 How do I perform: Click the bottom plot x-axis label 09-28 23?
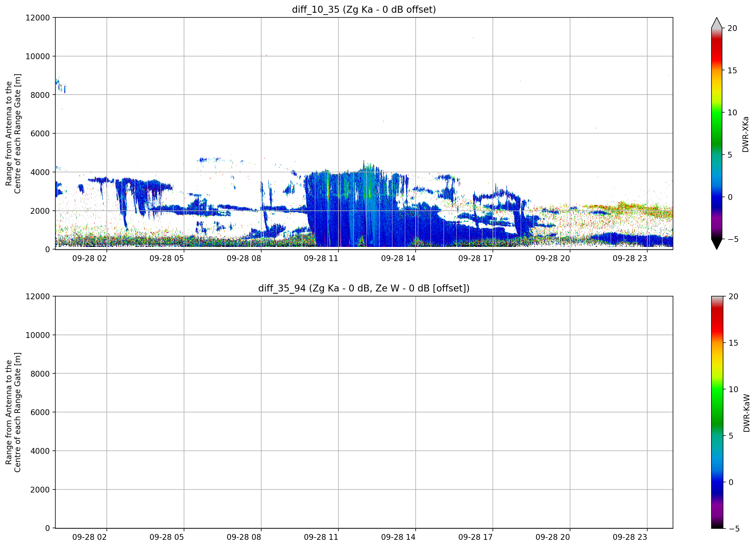(x=630, y=537)
